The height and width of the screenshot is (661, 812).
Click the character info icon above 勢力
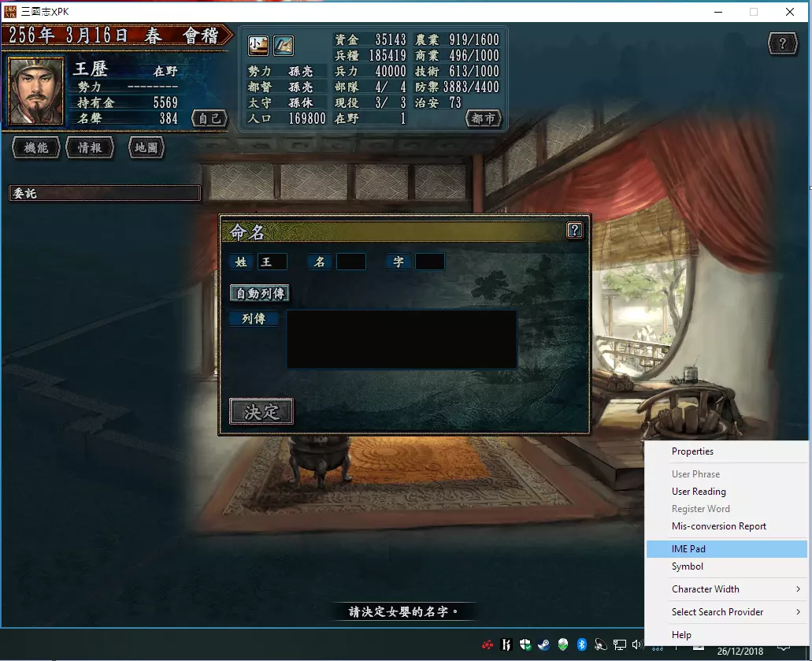[258, 46]
